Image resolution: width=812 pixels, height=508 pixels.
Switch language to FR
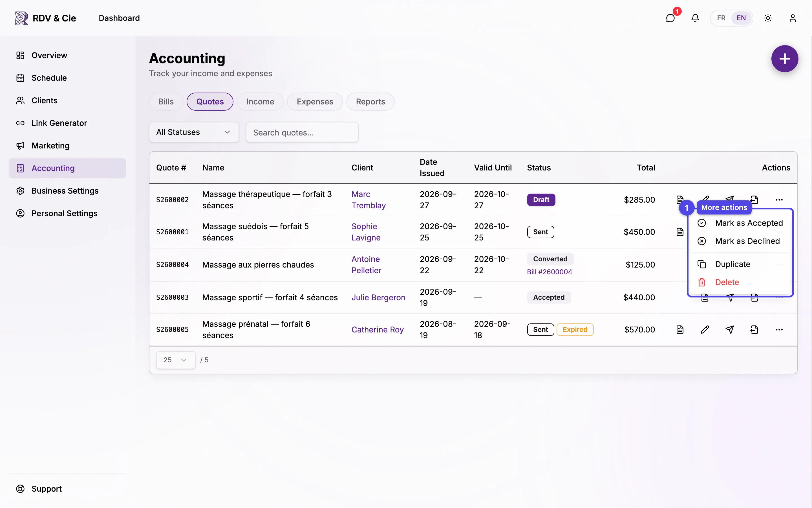pyautogui.click(x=721, y=18)
